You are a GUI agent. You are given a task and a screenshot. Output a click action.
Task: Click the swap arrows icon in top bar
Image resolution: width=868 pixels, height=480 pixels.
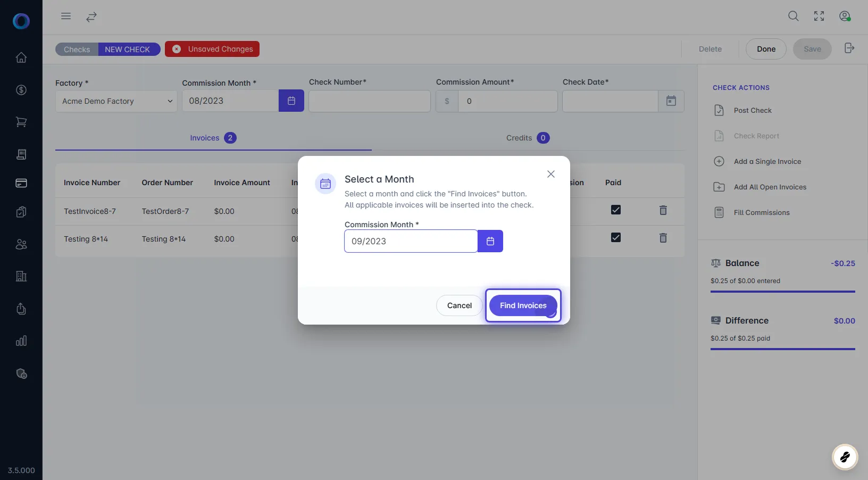pyautogui.click(x=91, y=17)
